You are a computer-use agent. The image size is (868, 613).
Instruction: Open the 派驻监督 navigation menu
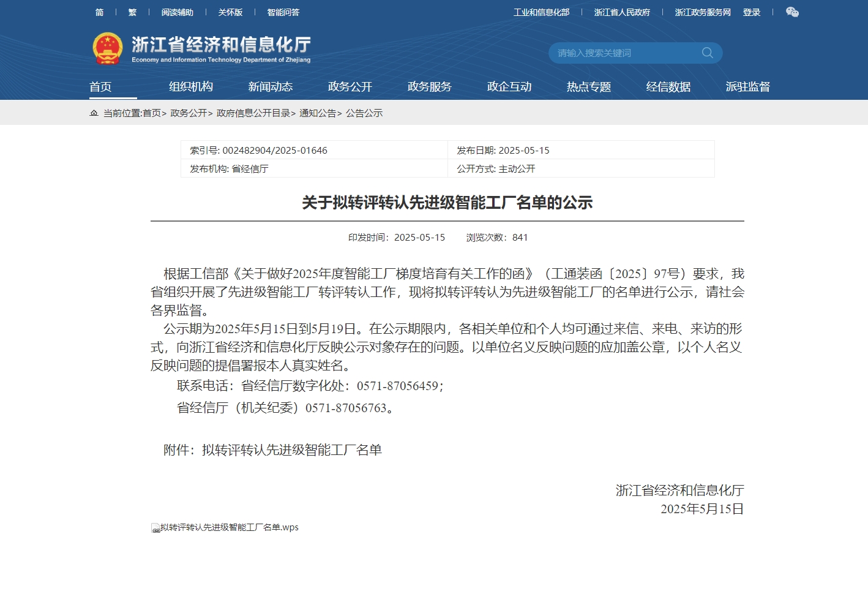[x=747, y=86]
